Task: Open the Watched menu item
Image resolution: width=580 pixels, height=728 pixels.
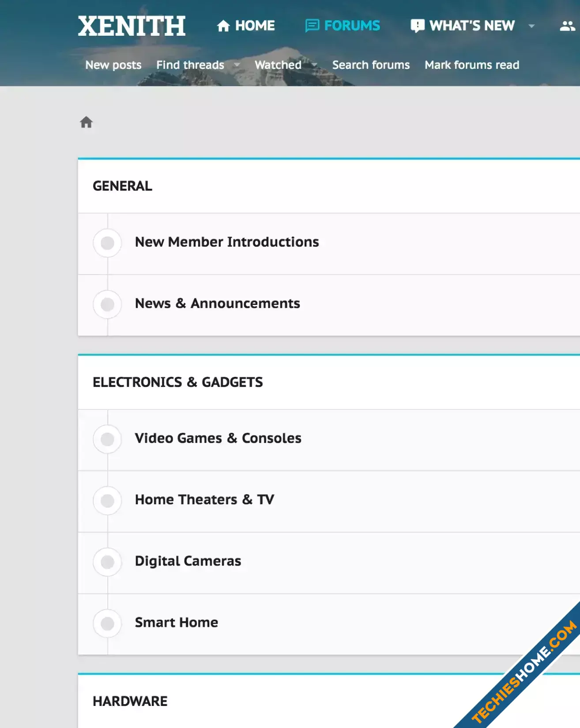Action: point(278,65)
